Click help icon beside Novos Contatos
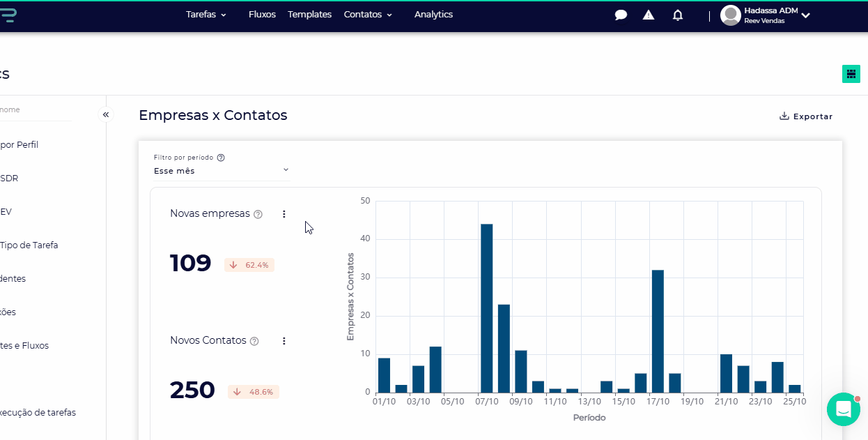The height and width of the screenshot is (440, 868). pyautogui.click(x=254, y=342)
